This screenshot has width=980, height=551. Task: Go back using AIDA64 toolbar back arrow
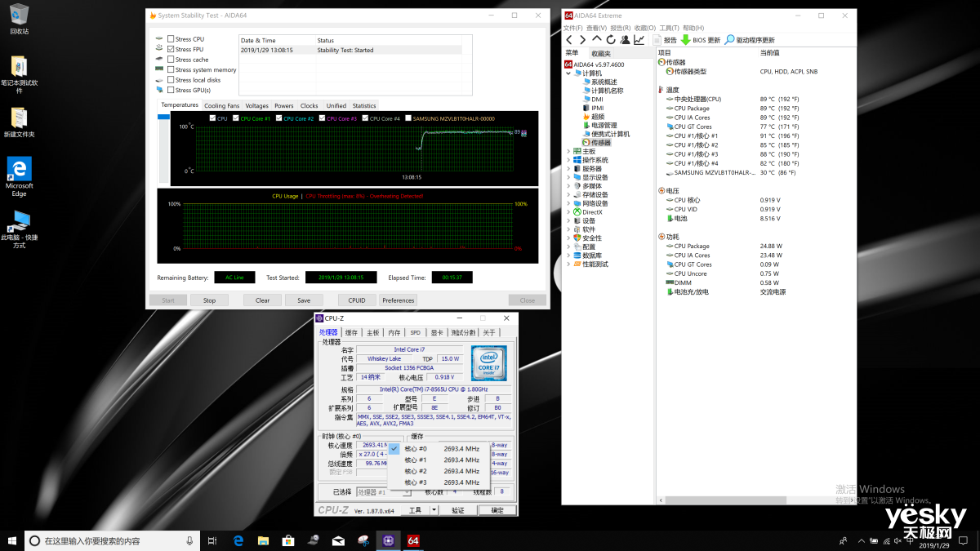[x=569, y=40]
